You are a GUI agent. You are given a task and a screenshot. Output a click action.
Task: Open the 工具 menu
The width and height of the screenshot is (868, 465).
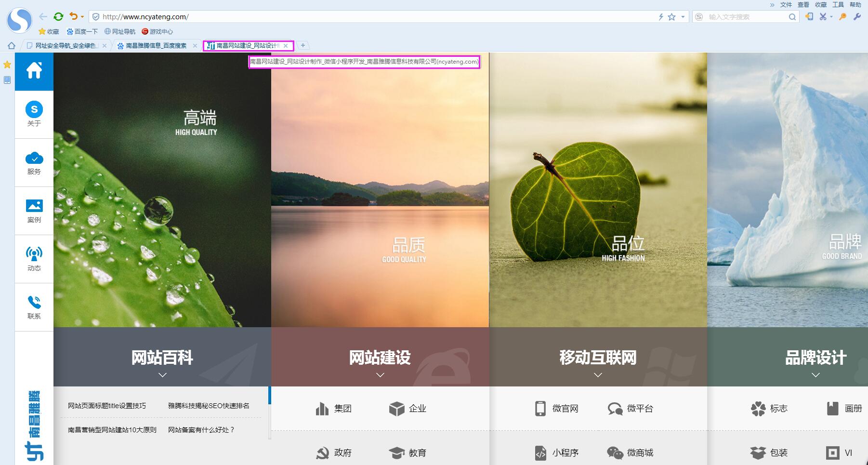tap(838, 4)
